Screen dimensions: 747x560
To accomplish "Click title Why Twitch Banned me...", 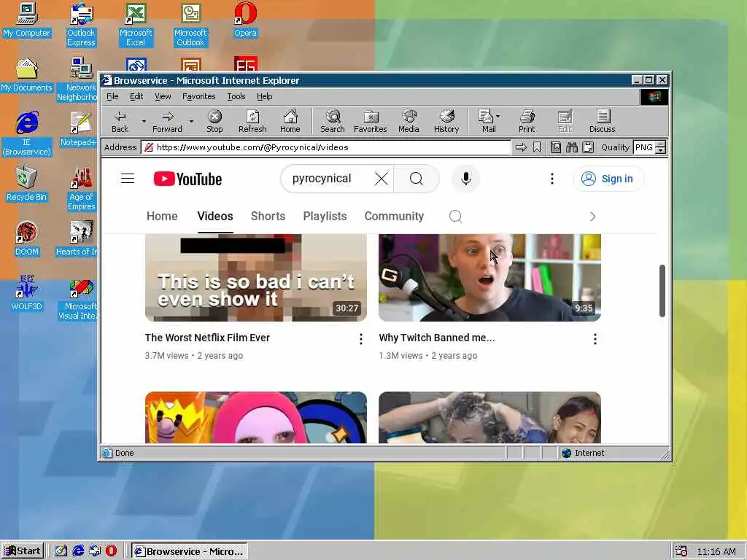I will click(437, 338).
